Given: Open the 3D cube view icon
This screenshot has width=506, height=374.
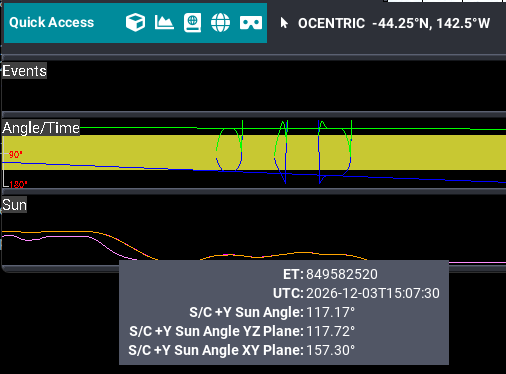Looking at the screenshot, I should pyautogui.click(x=135, y=23).
